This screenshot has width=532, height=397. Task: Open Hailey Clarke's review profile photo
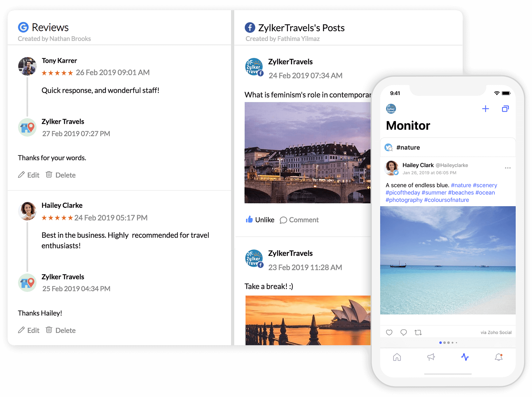27,211
